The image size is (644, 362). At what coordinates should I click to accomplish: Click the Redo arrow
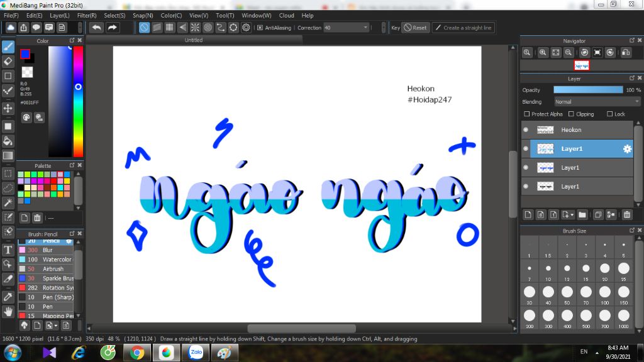pyautogui.click(x=112, y=28)
